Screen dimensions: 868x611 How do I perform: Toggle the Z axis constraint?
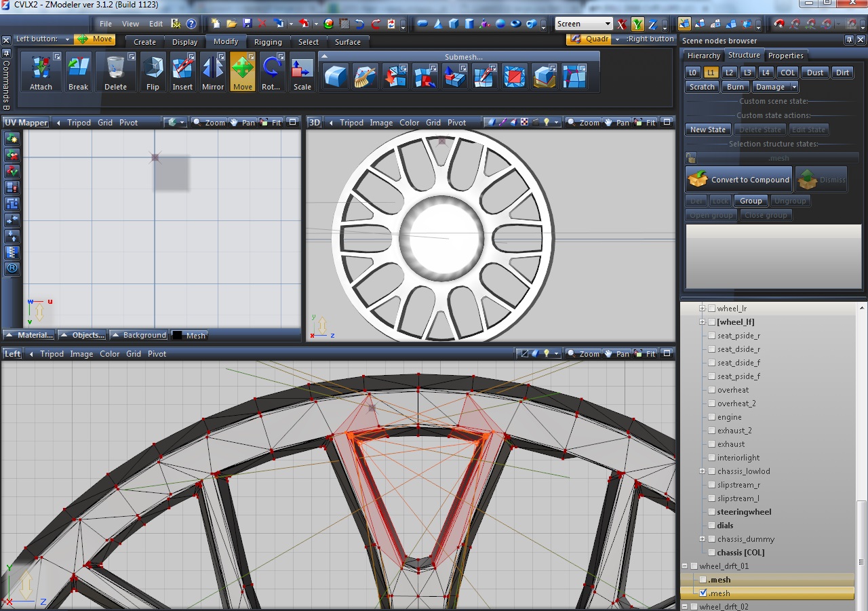[x=652, y=24]
